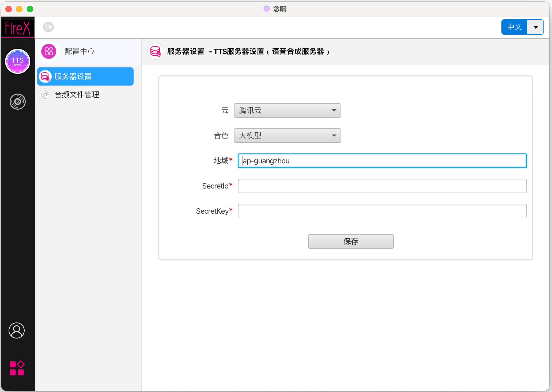Click the magenta 配置中心 grid icon
This screenshot has height=392, width=552.
point(48,51)
